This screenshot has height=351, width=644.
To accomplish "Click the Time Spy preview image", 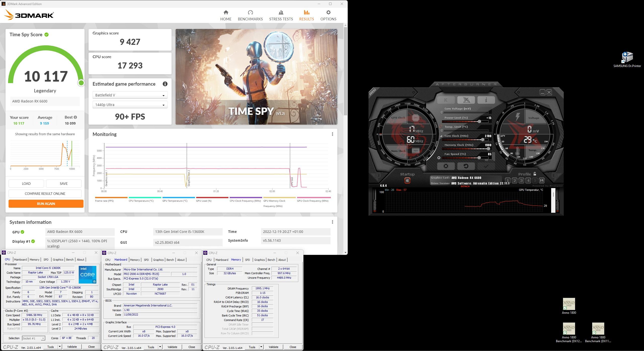I will point(256,77).
